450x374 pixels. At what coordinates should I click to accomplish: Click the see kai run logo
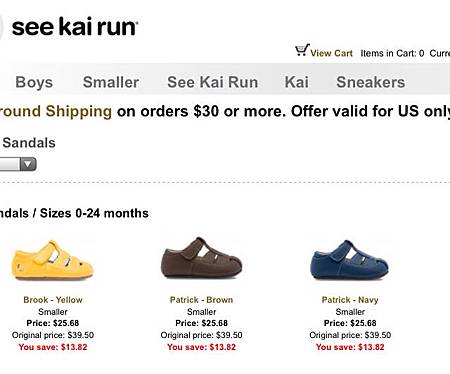75,27
